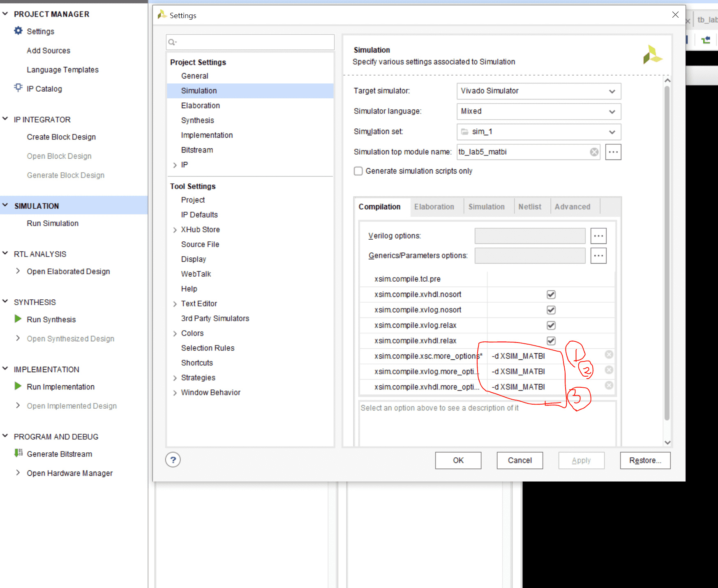Open the IP Catalog icon
Image resolution: width=718 pixels, height=588 pixels.
pos(18,88)
